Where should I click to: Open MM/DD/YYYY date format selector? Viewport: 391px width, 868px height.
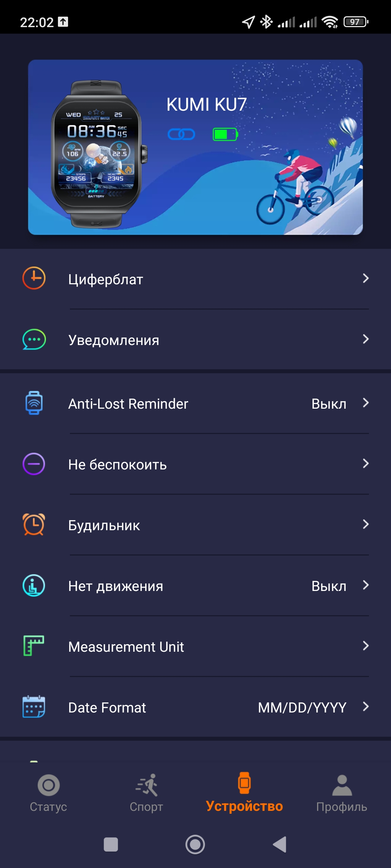click(302, 707)
